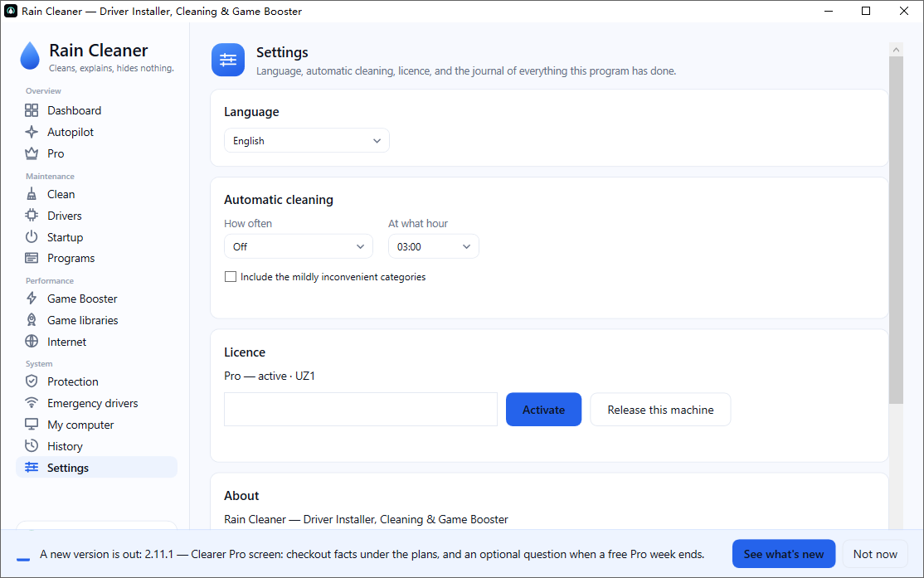Open the Dashboard page
924x578 pixels.
[97, 110]
